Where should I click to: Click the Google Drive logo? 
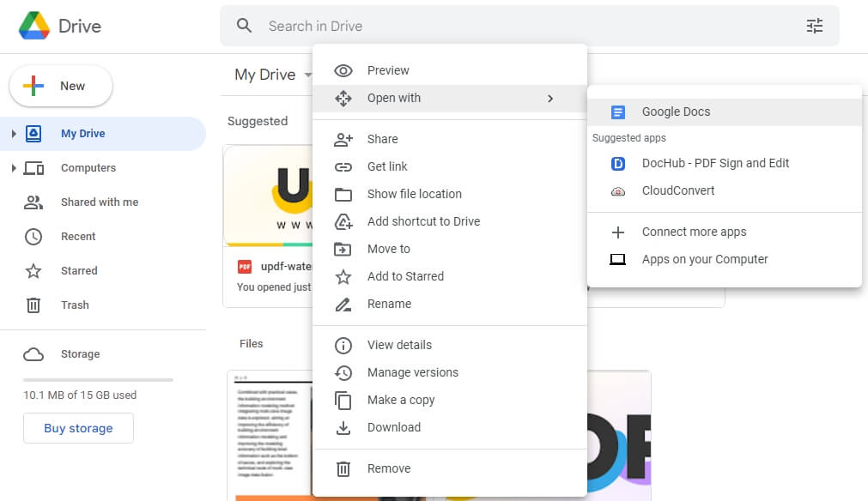click(x=34, y=26)
